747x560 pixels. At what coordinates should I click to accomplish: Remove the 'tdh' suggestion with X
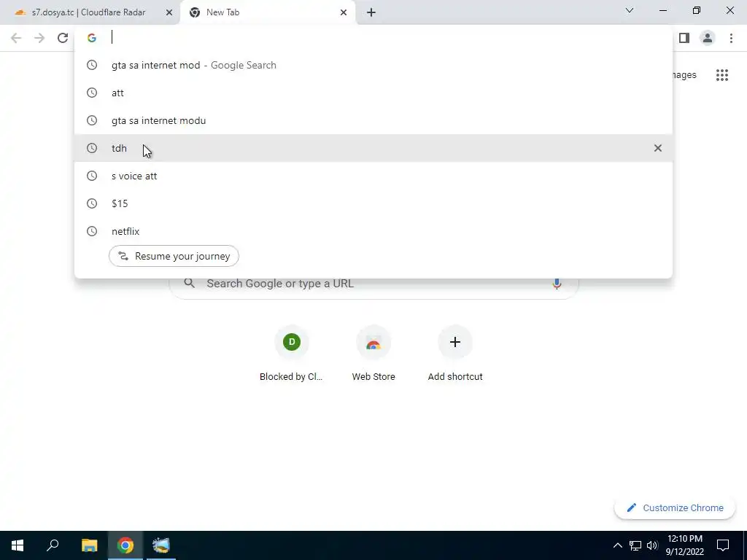coord(657,148)
